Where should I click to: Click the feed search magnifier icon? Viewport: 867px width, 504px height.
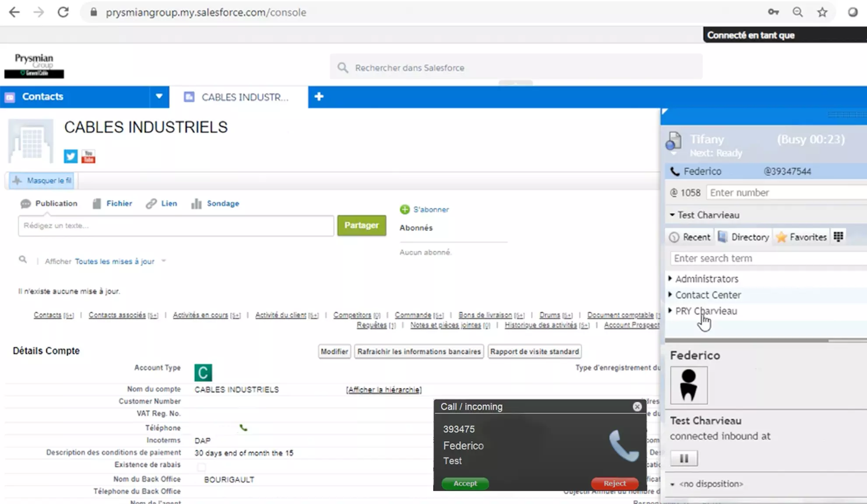coord(23,260)
